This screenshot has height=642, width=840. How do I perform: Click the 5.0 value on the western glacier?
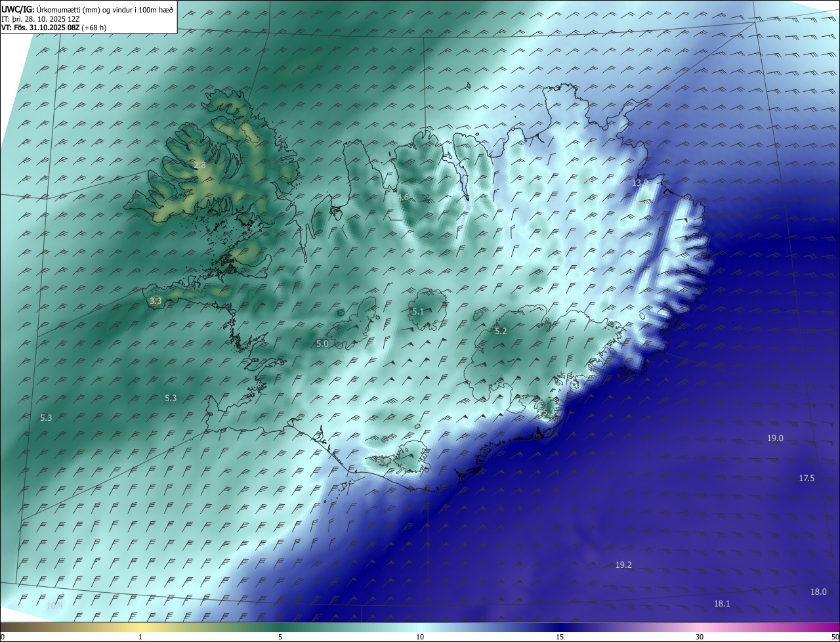pos(322,343)
